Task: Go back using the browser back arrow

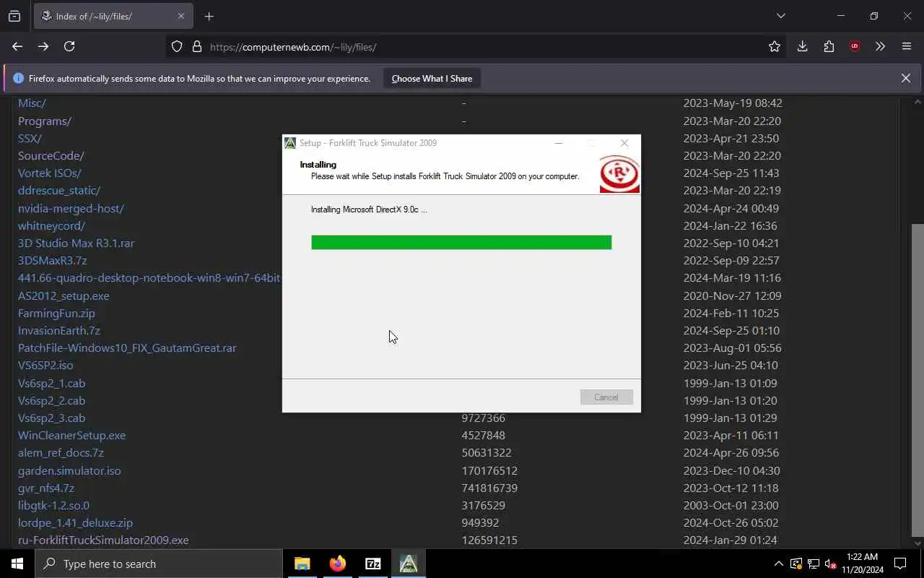Action: 17,46
